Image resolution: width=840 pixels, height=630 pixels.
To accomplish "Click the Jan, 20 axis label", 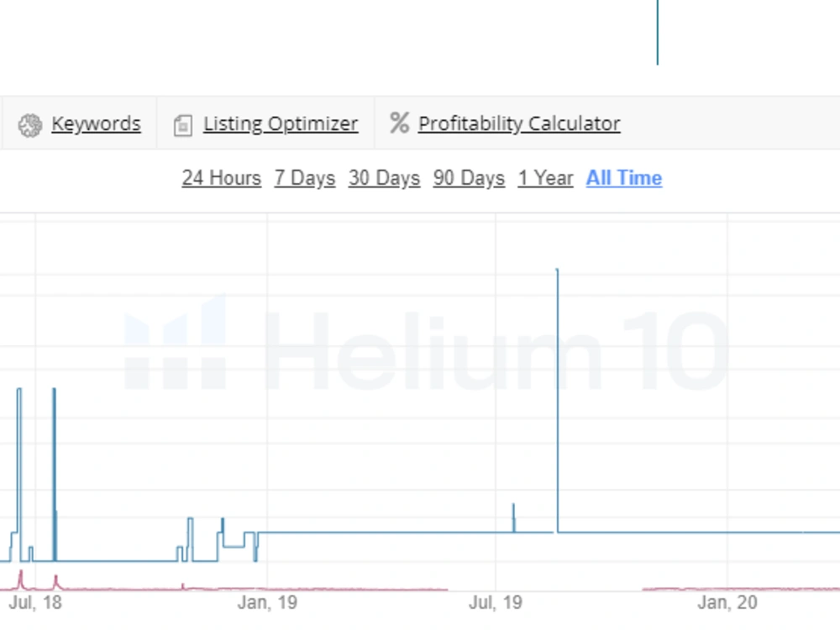I will click(x=727, y=602).
